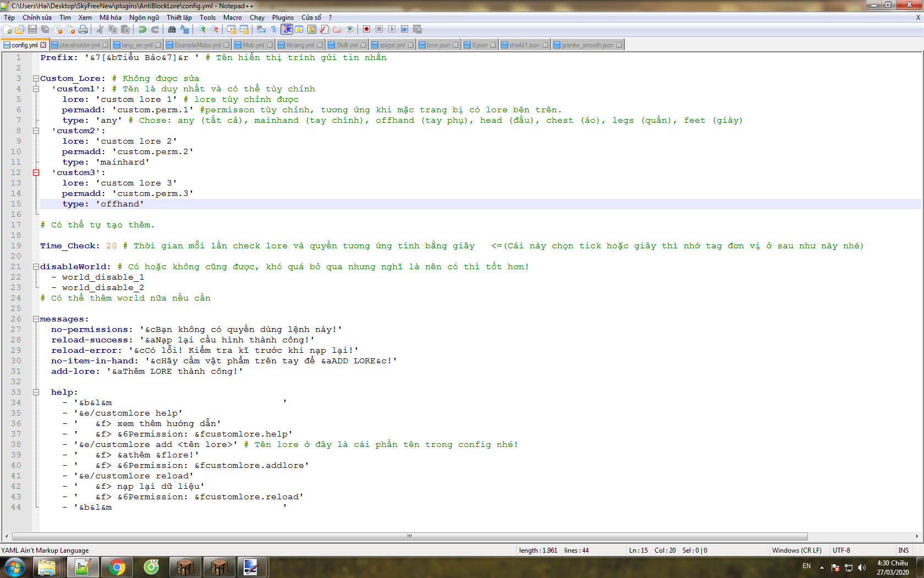Image resolution: width=924 pixels, height=578 pixels.
Task: Click the New file toolbar icon
Action: (8, 29)
